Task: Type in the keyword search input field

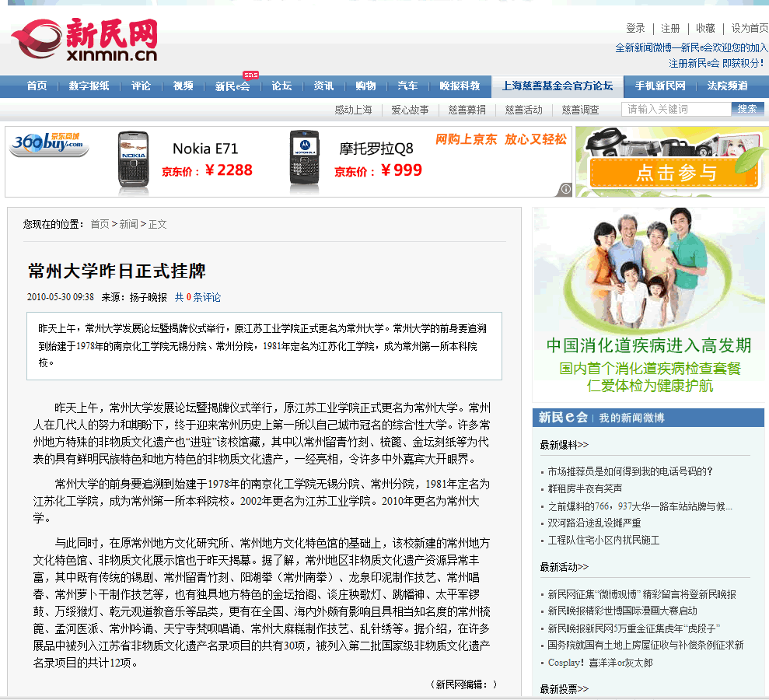Action: (x=676, y=109)
